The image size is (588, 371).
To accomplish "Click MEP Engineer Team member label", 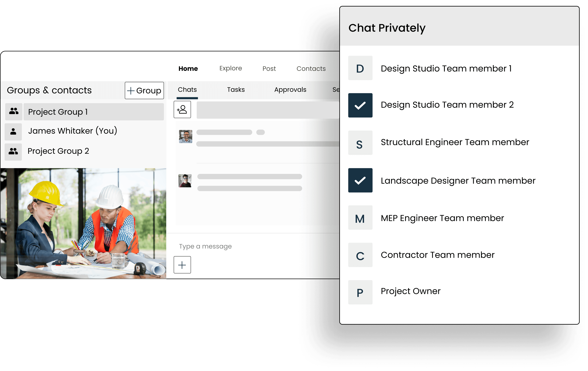I will pyautogui.click(x=442, y=218).
